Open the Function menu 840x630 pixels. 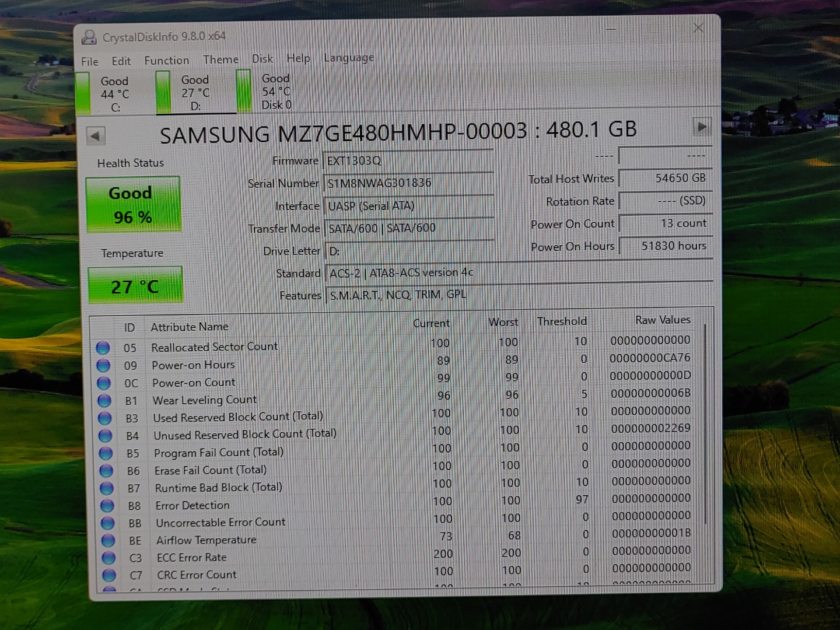point(167,60)
